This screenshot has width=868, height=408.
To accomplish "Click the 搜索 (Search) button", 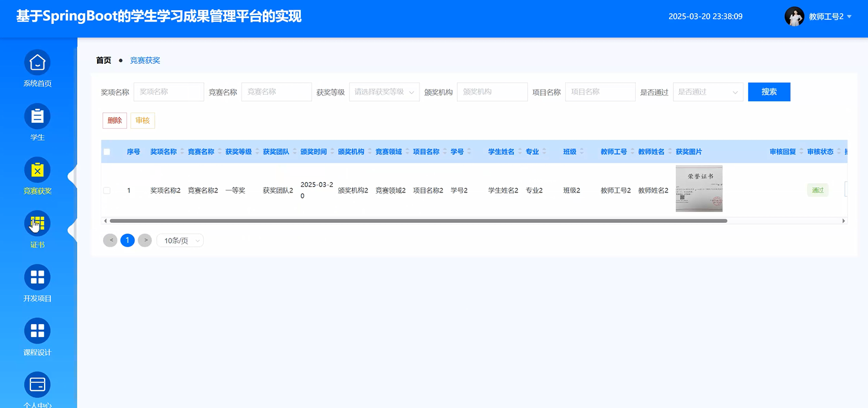I will tap(769, 92).
